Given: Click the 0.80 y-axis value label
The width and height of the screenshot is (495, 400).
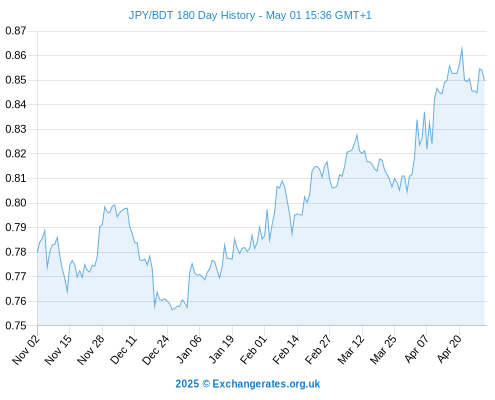Looking at the screenshot, I should (16, 203).
